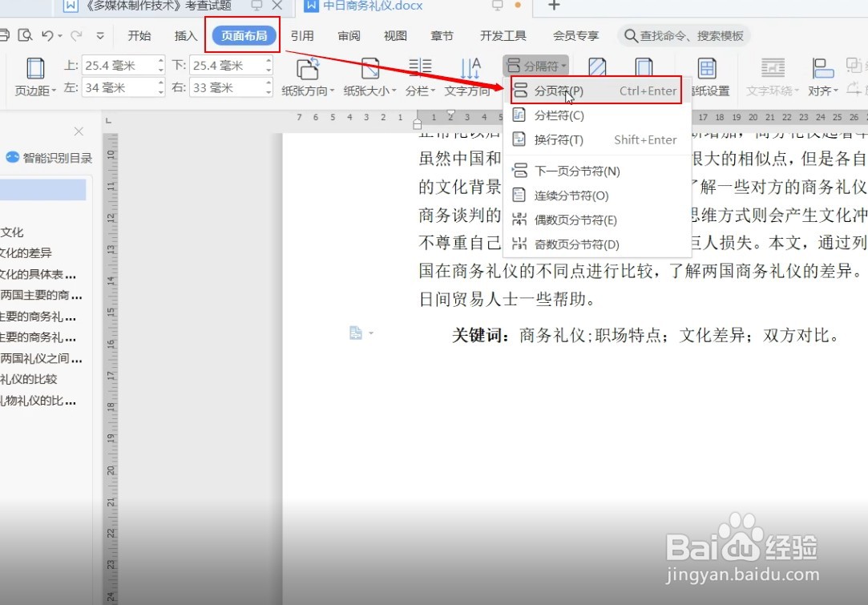Open the 开发工具 tab
This screenshot has height=605, width=868.
click(503, 35)
